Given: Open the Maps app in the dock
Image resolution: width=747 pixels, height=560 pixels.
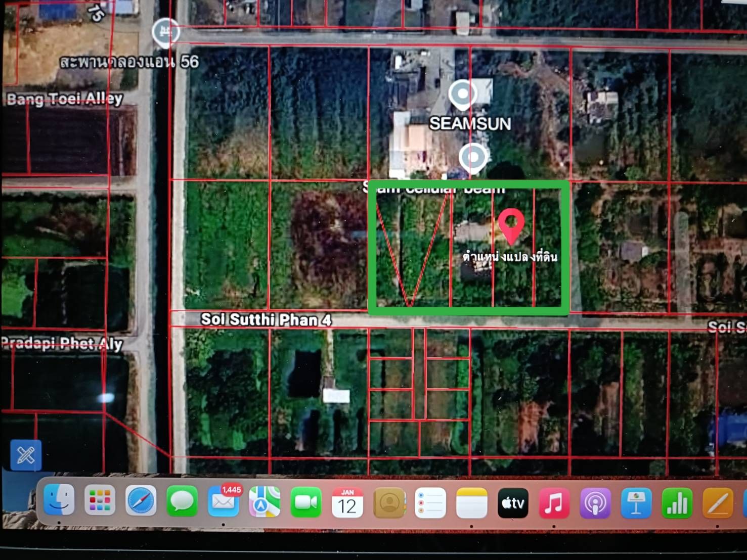Looking at the screenshot, I should (265, 502).
